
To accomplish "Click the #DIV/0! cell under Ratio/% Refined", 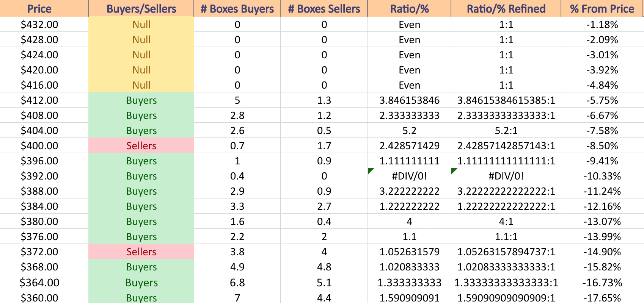I will tap(506, 176).
